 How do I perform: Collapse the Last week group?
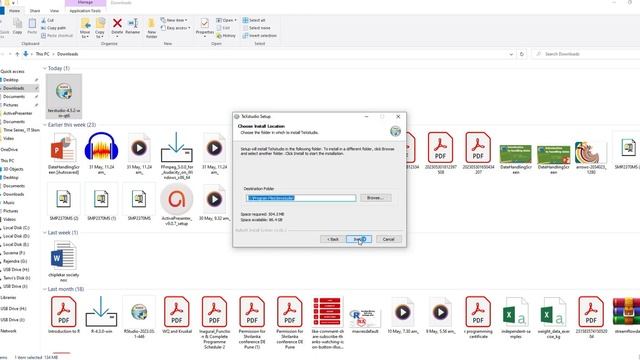tap(45, 233)
